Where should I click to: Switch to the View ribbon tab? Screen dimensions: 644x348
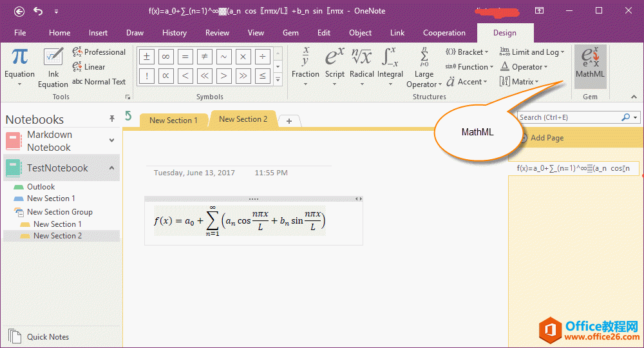(256, 33)
